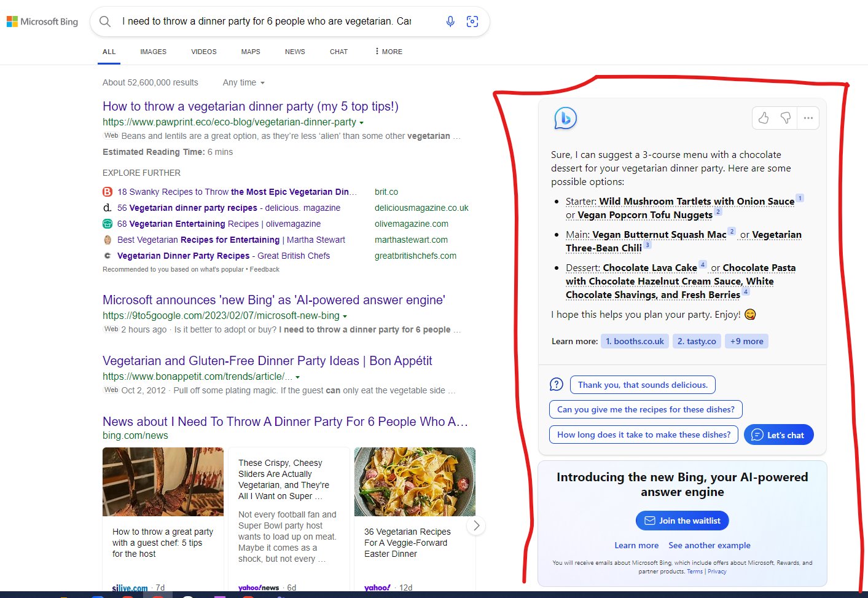This screenshot has height=598, width=868.
Task: Click See another example link
Action: (x=710, y=545)
